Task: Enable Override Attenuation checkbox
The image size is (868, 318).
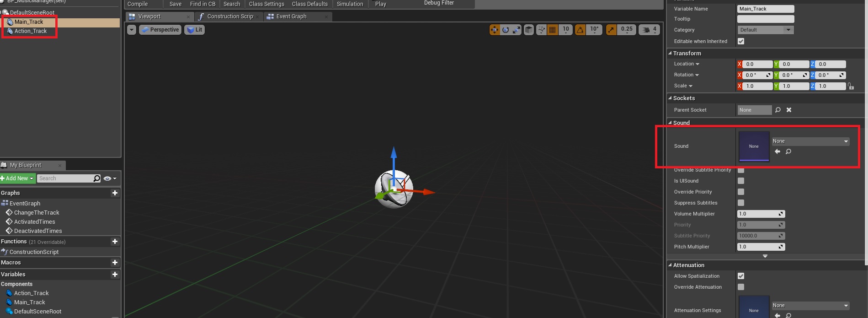Action: (741, 287)
